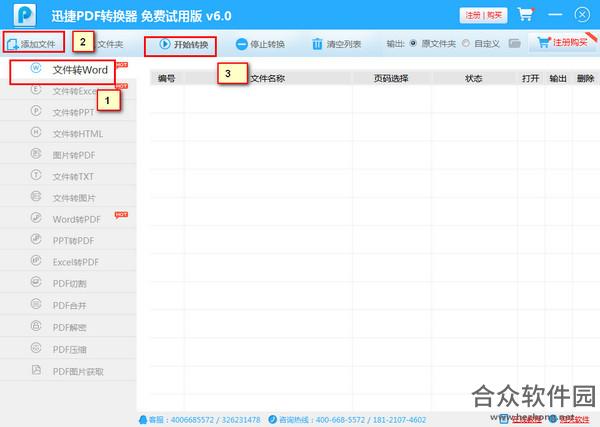This screenshot has height=427, width=600.
Task: Click the 注册|购买 title bar button
Action: coord(483,15)
